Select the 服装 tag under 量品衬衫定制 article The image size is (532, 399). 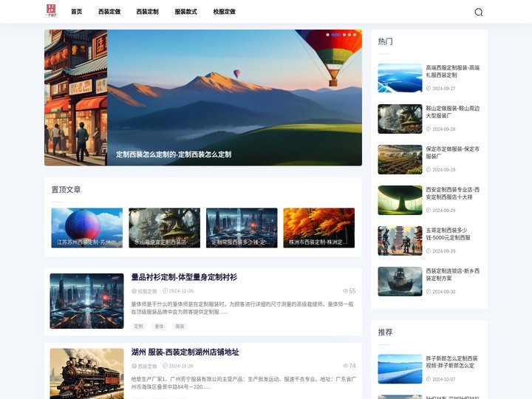click(180, 327)
